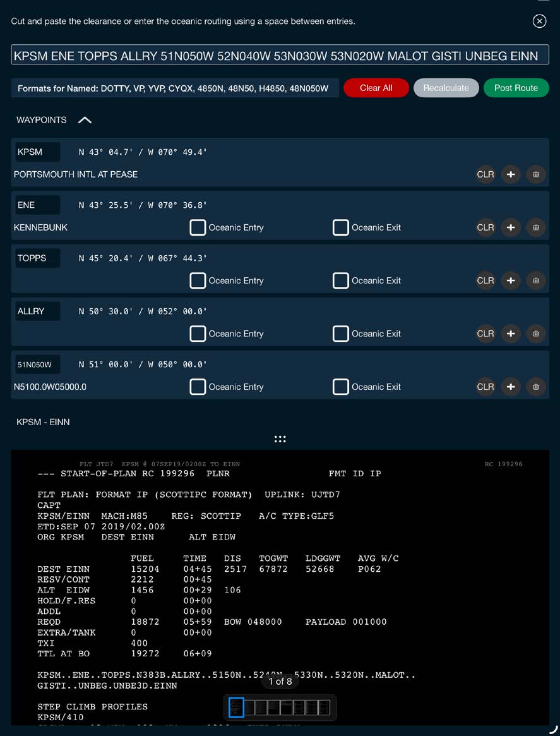Select the first page thumbnail

click(236, 708)
